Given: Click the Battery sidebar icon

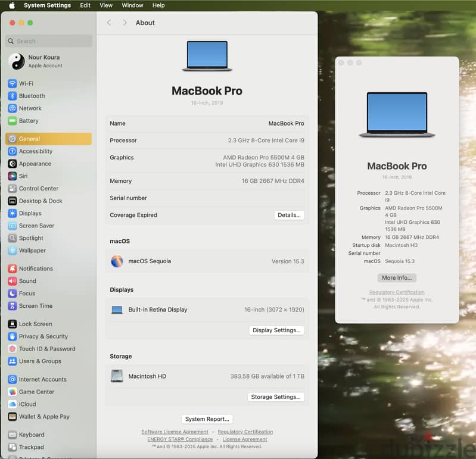Looking at the screenshot, I should click(x=12, y=121).
